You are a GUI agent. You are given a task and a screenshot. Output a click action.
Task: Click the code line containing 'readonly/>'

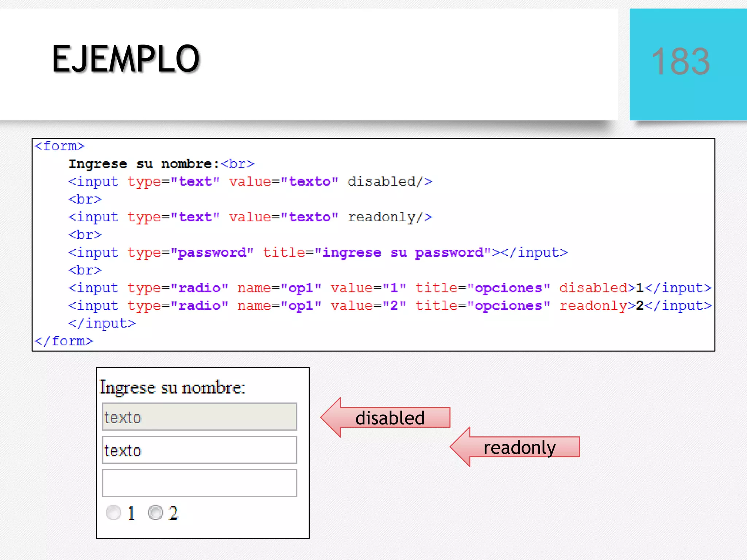tap(250, 217)
